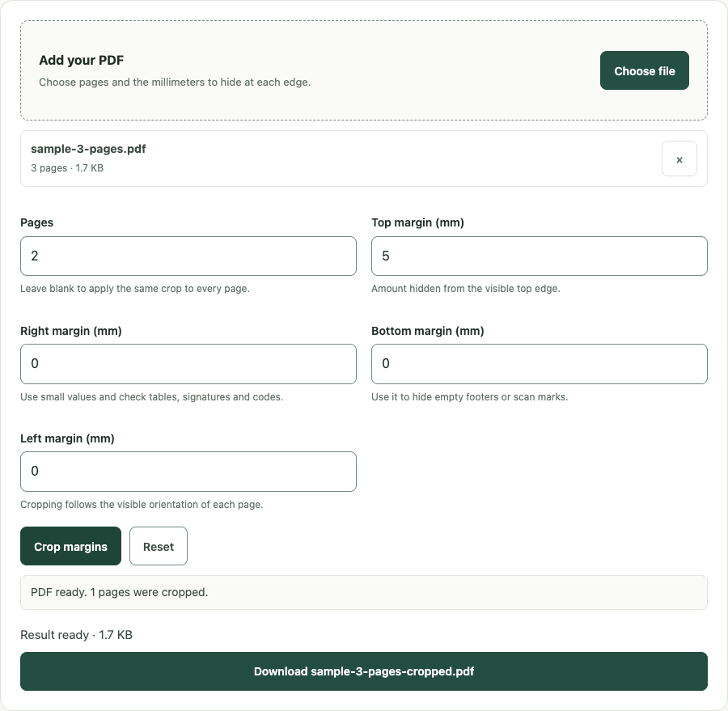The image size is (728, 711).
Task: Click the Right margin (mm) label
Action: point(71,331)
